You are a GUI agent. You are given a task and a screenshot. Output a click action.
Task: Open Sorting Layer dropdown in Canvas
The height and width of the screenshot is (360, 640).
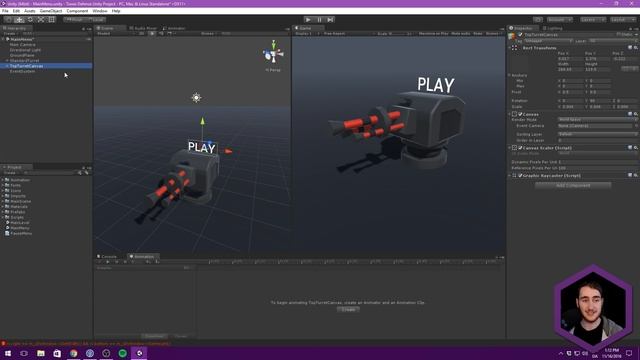(597, 134)
